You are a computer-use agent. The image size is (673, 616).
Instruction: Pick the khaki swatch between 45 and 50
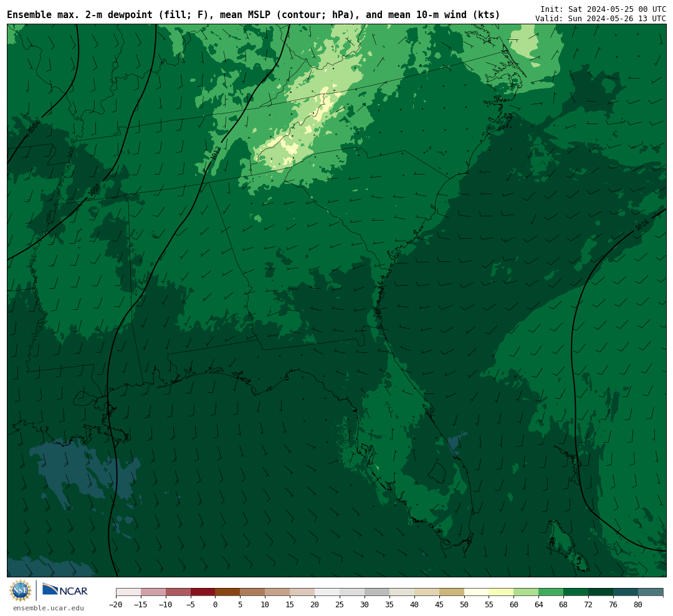point(452,592)
